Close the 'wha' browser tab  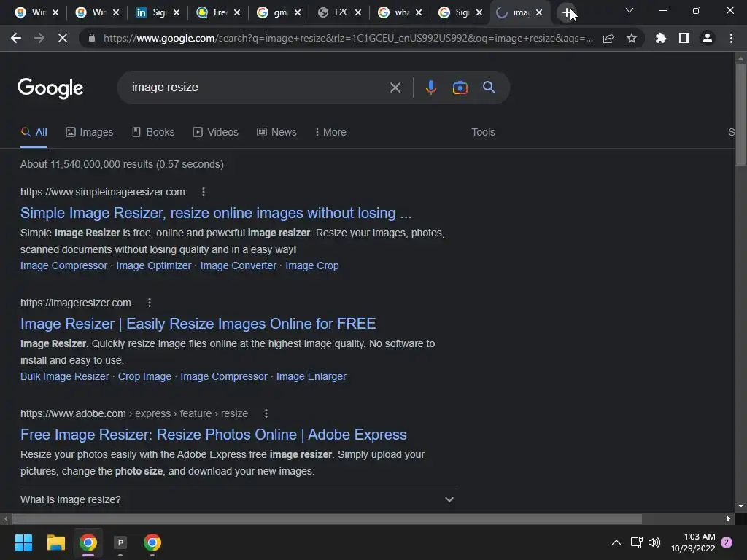418,13
